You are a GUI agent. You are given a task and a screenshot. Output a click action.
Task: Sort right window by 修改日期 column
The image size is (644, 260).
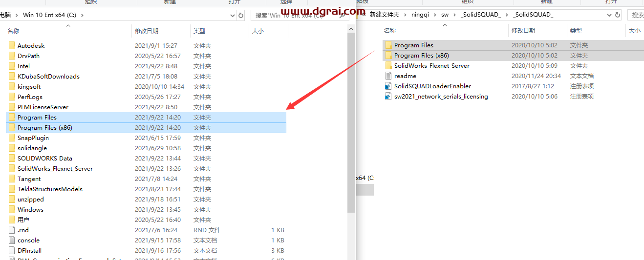click(x=523, y=31)
